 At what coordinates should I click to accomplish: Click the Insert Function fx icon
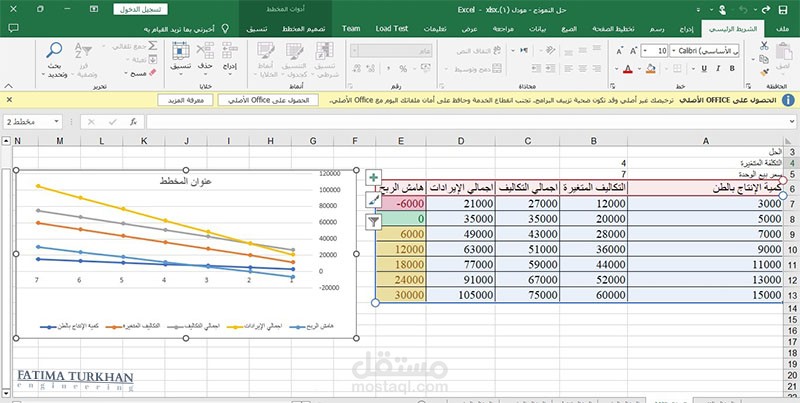(x=134, y=122)
